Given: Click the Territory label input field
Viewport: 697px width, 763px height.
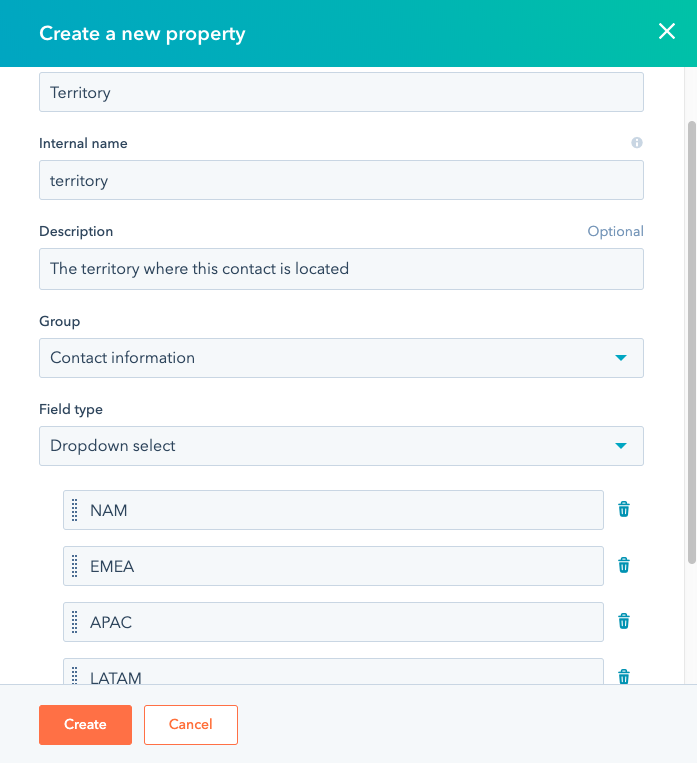Looking at the screenshot, I should tap(340, 93).
